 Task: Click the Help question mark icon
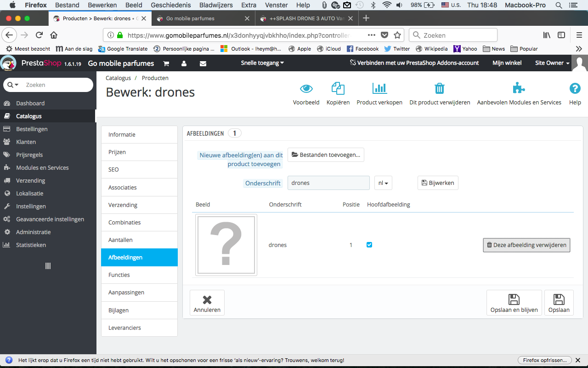click(x=575, y=88)
